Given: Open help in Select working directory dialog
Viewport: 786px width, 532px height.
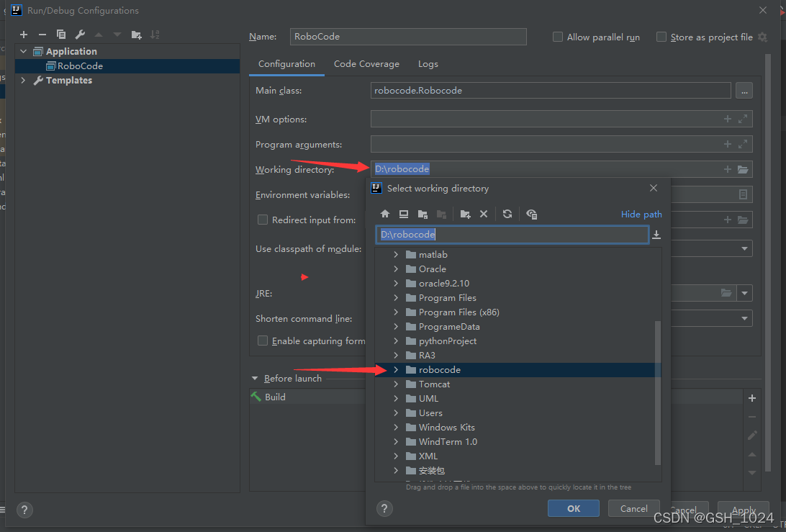Looking at the screenshot, I should [384, 508].
